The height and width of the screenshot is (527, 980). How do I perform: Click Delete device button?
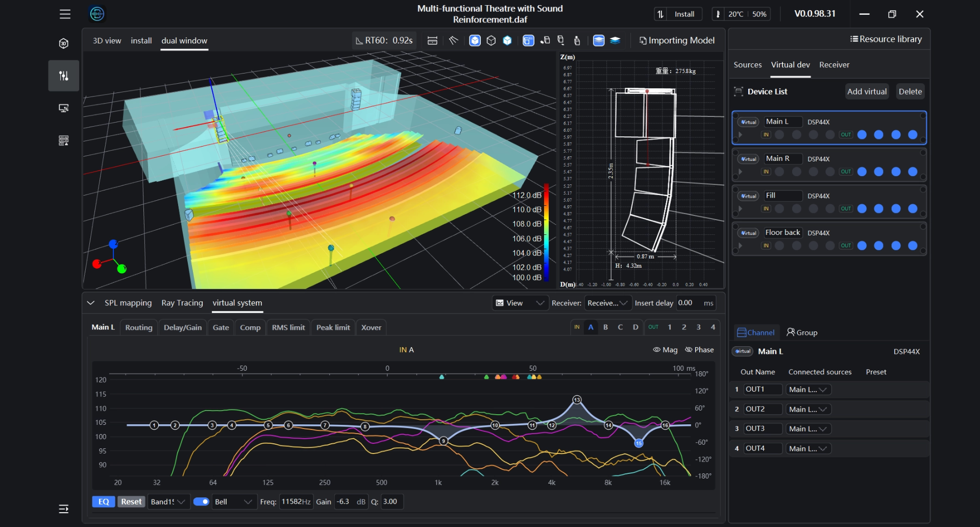point(910,91)
